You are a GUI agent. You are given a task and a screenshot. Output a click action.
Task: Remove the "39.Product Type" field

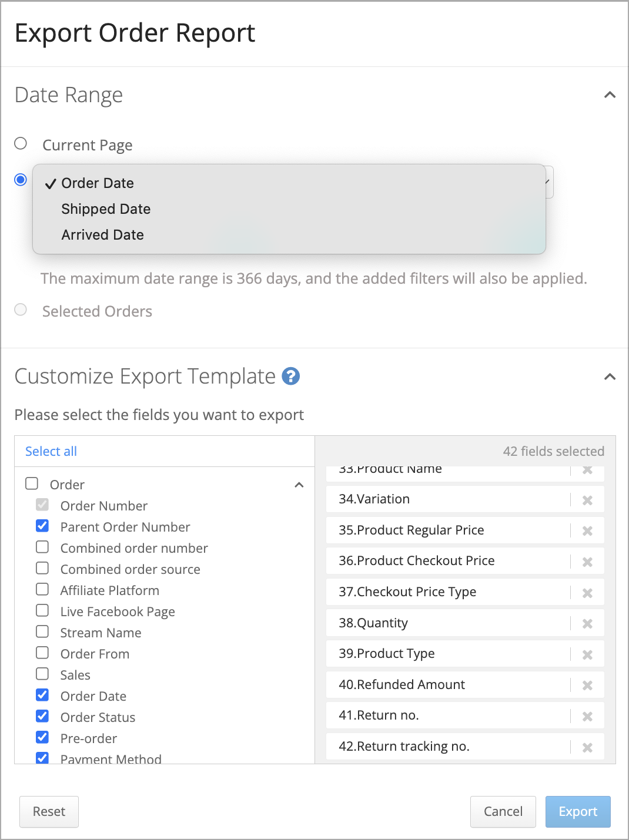[587, 654]
